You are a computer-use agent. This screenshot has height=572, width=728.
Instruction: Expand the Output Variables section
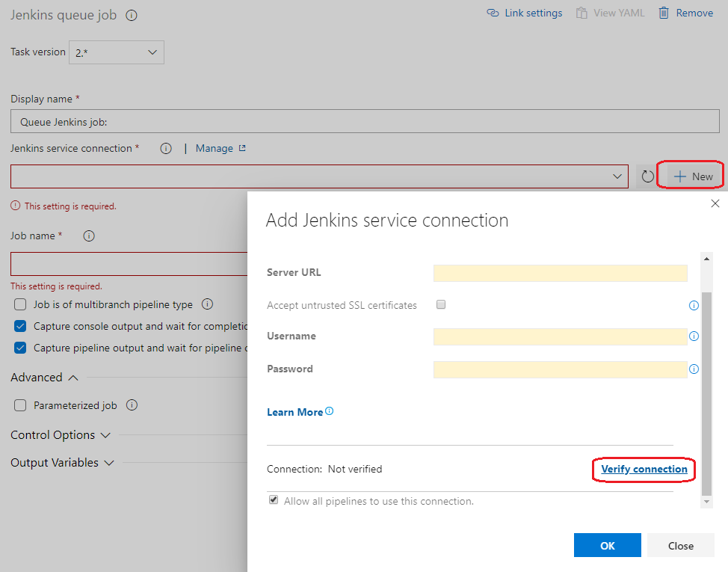(x=62, y=463)
